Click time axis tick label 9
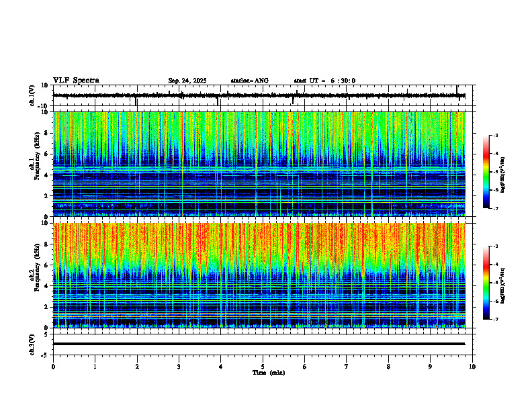 430,367
